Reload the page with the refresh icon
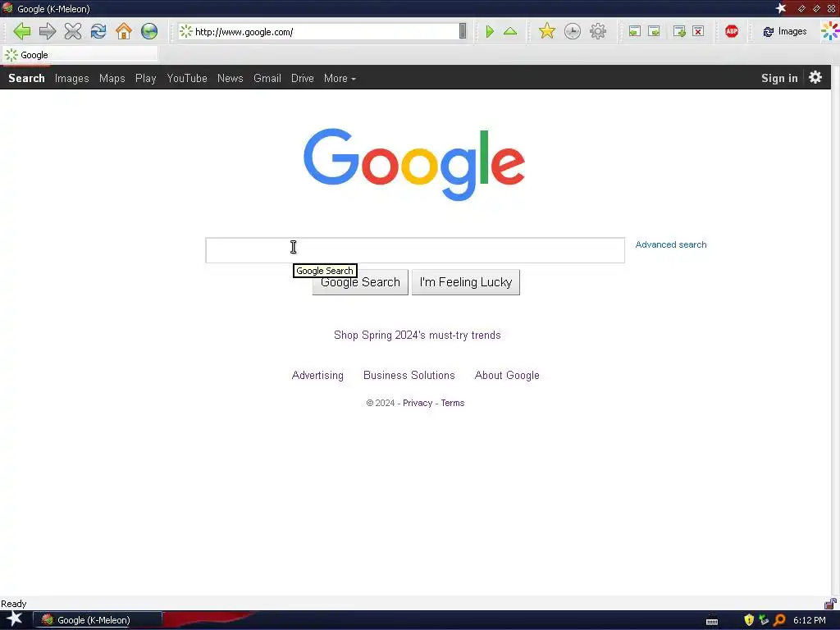 [x=98, y=31]
